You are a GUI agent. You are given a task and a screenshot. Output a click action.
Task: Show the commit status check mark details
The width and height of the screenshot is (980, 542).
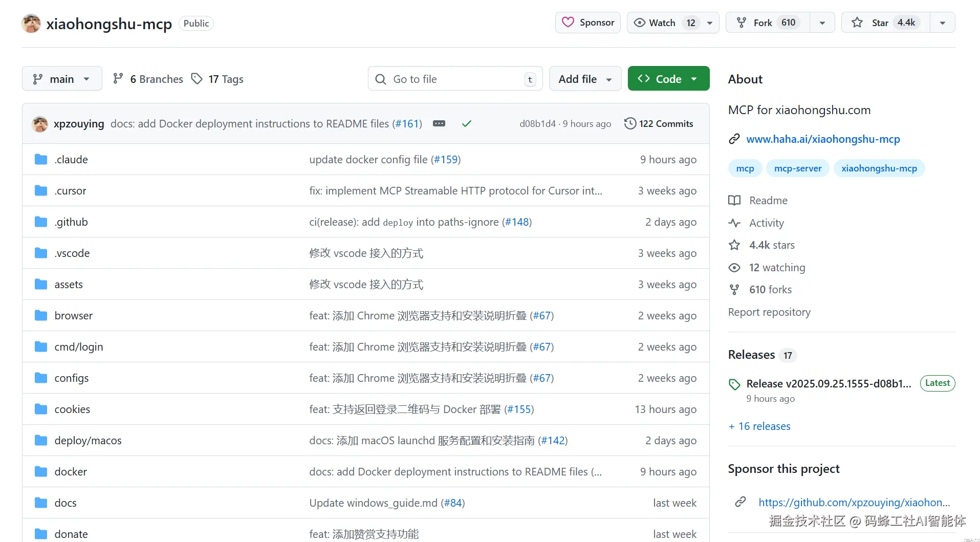click(466, 123)
